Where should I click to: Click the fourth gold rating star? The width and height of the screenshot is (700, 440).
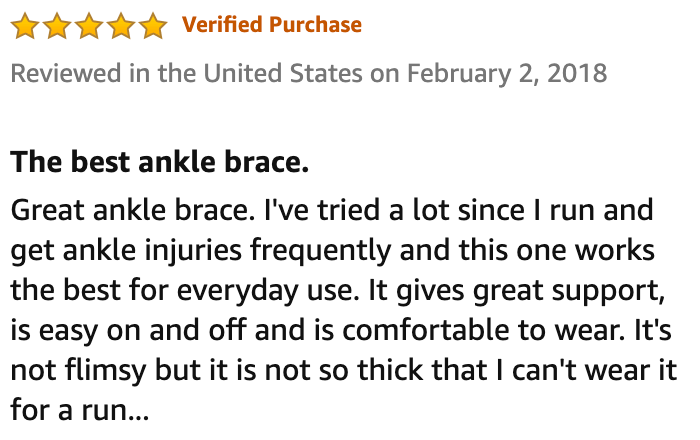121,25
